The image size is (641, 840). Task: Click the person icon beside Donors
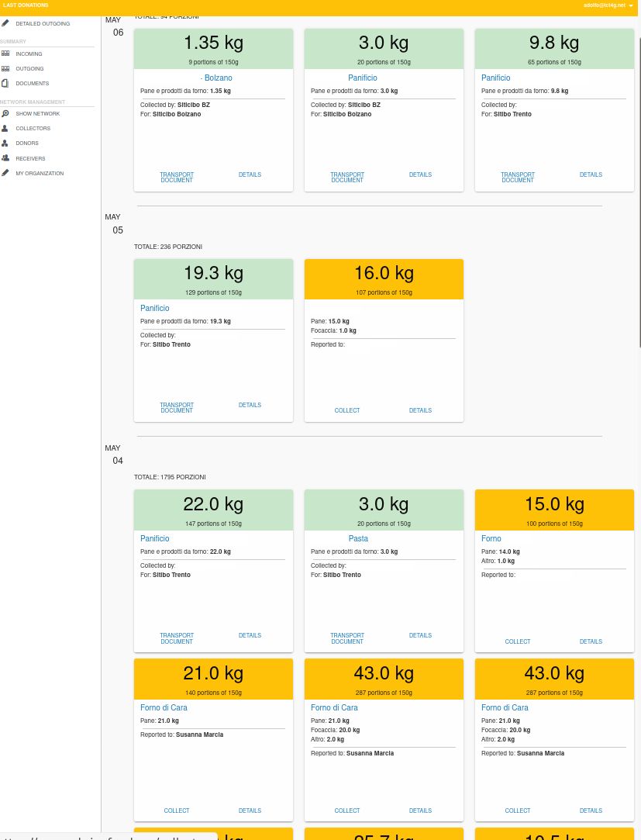tap(5, 143)
